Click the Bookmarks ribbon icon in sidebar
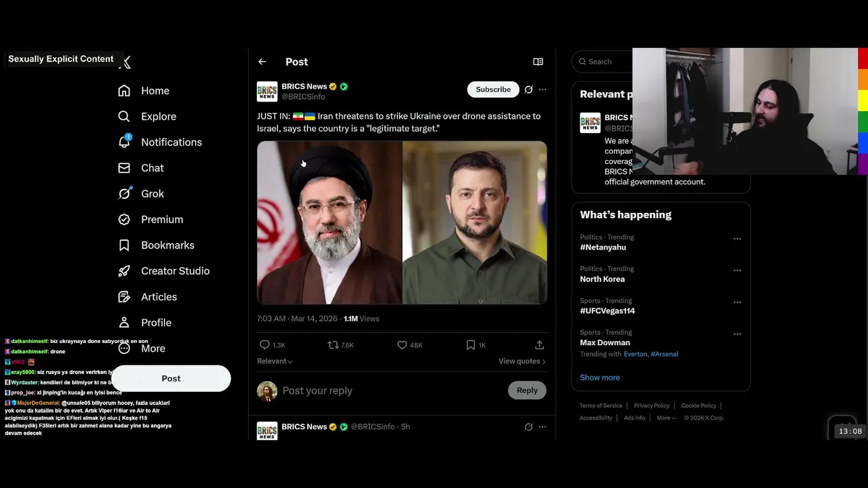Screen dimensions: 868x488 point(124,245)
